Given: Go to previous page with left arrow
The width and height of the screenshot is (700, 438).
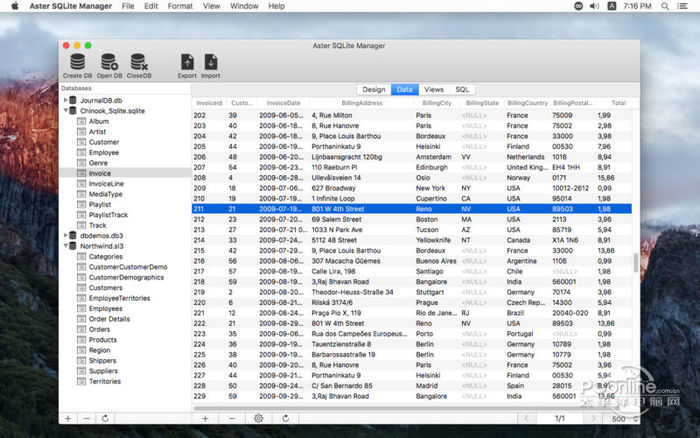Looking at the screenshot, I should (x=527, y=418).
